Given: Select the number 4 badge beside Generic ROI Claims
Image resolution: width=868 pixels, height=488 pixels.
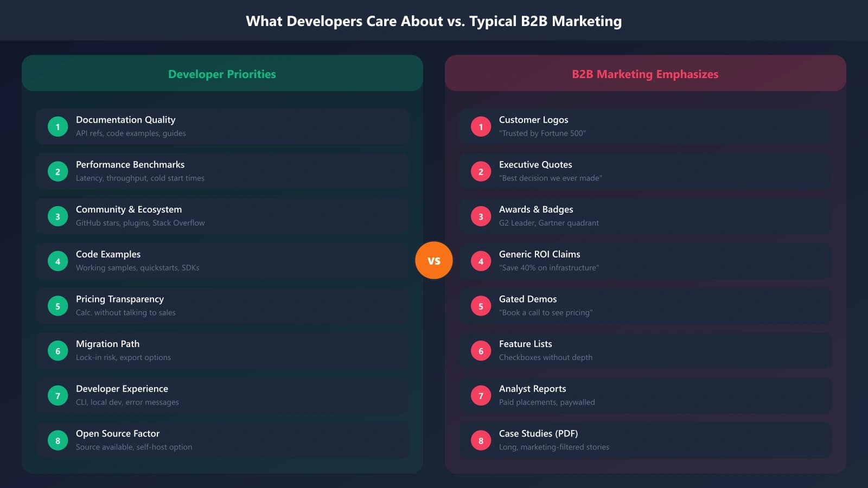Looking at the screenshot, I should pyautogui.click(x=481, y=260).
